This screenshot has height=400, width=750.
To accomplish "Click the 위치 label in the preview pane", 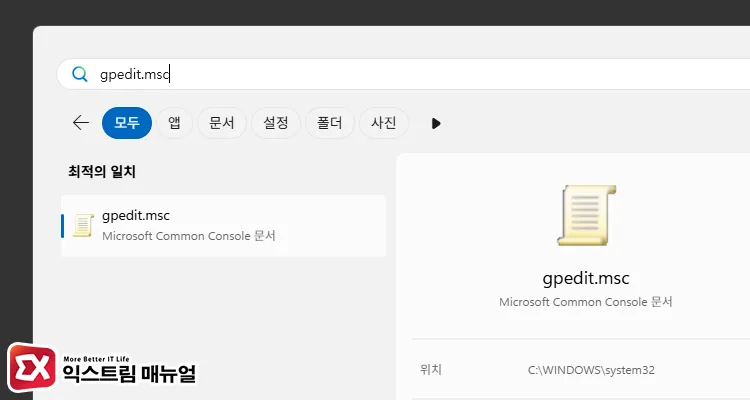I will pyautogui.click(x=430, y=369).
